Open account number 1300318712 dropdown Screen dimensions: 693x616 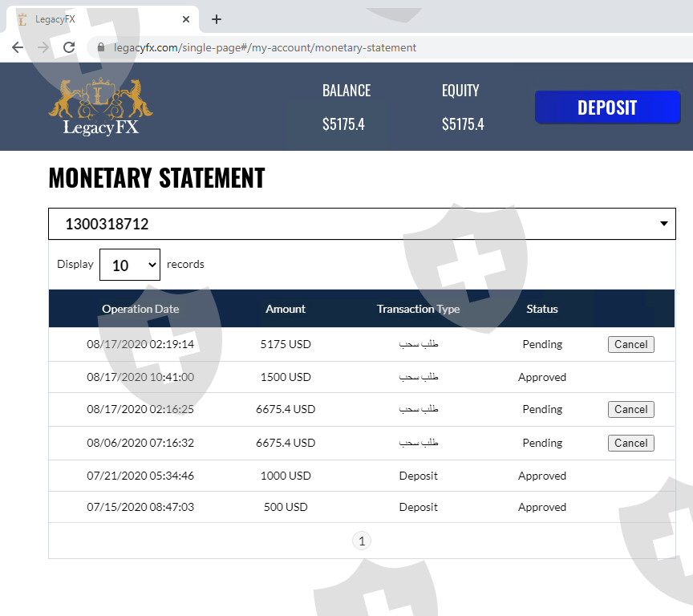click(x=362, y=224)
